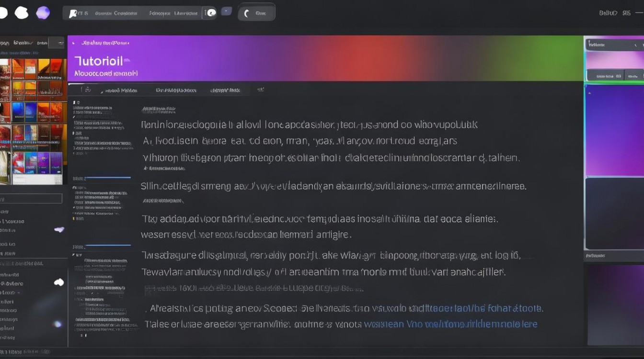
Task: Expand the chevron in right panel header
Action: click(x=636, y=45)
